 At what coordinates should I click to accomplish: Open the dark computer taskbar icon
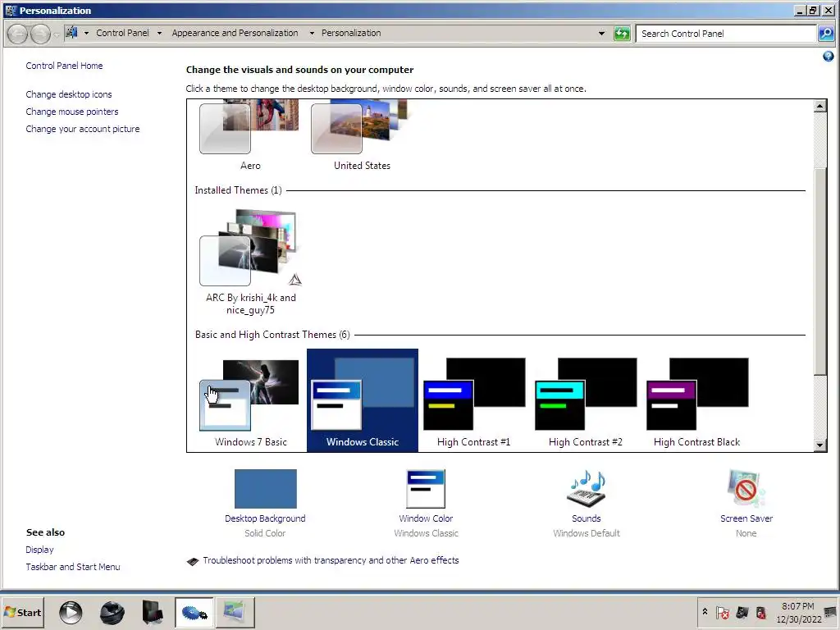point(153,612)
